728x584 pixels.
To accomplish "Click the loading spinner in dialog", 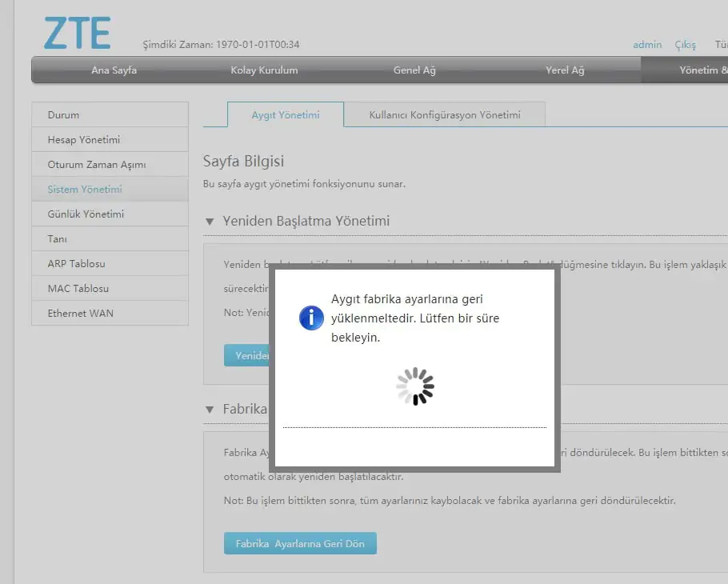I will pyautogui.click(x=414, y=386).
